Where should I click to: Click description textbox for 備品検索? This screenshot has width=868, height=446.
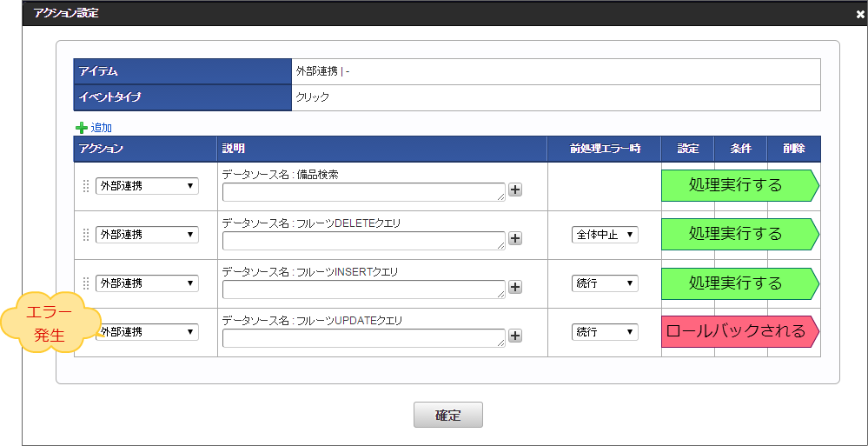[x=363, y=192]
